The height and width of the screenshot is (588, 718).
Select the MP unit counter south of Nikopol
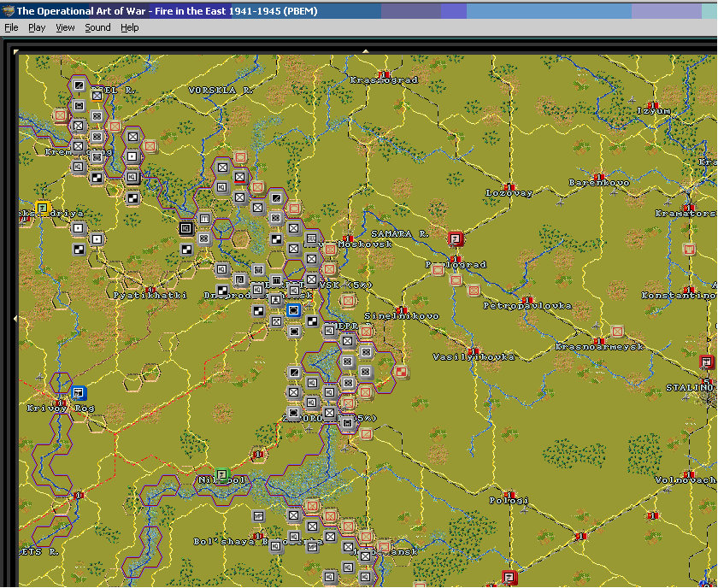[x=258, y=516]
